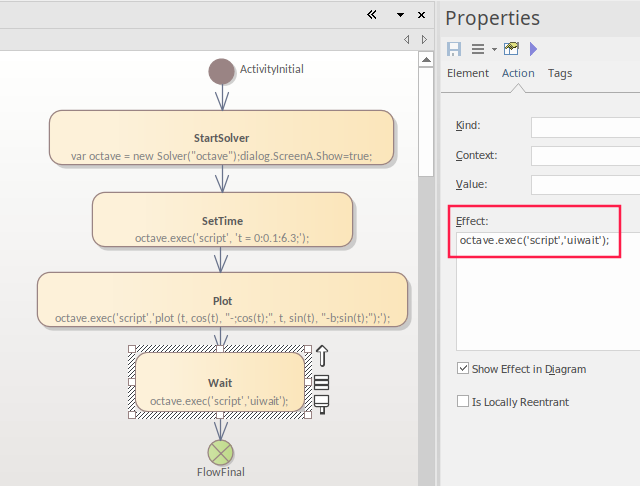Click the stacked-lines icon beside Wait action
The height and width of the screenshot is (486, 640).
coord(322,382)
